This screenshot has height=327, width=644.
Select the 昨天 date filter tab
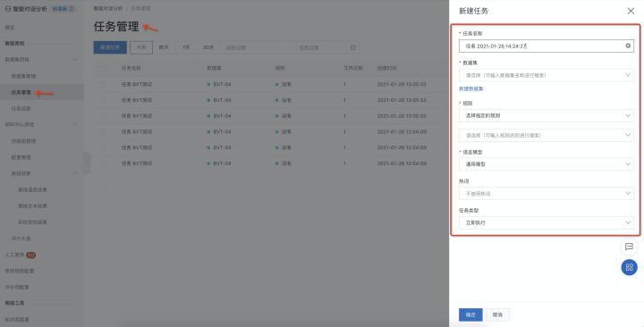(x=164, y=47)
